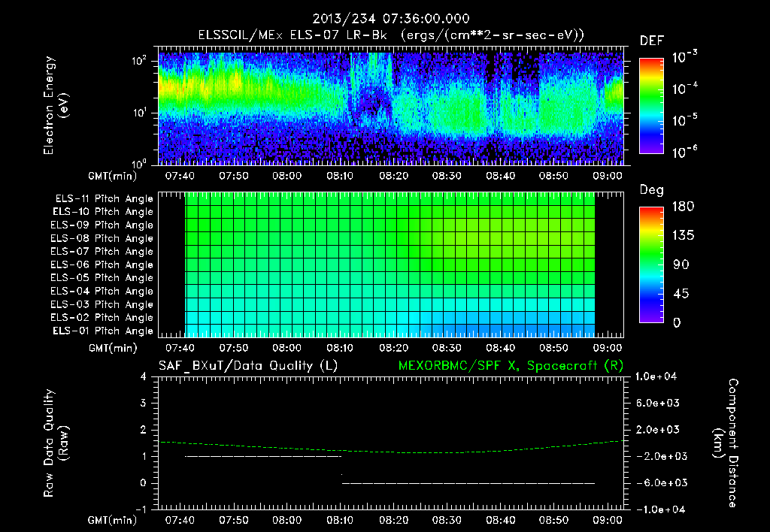This screenshot has width=770, height=532.
Task: Select the ELS-10 Pitch Angle row label
Action: 103,212
